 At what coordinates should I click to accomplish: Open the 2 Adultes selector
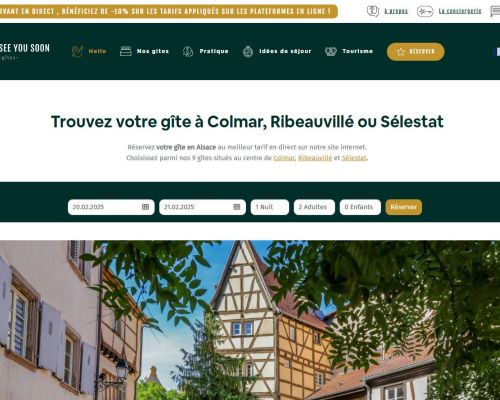tap(314, 207)
